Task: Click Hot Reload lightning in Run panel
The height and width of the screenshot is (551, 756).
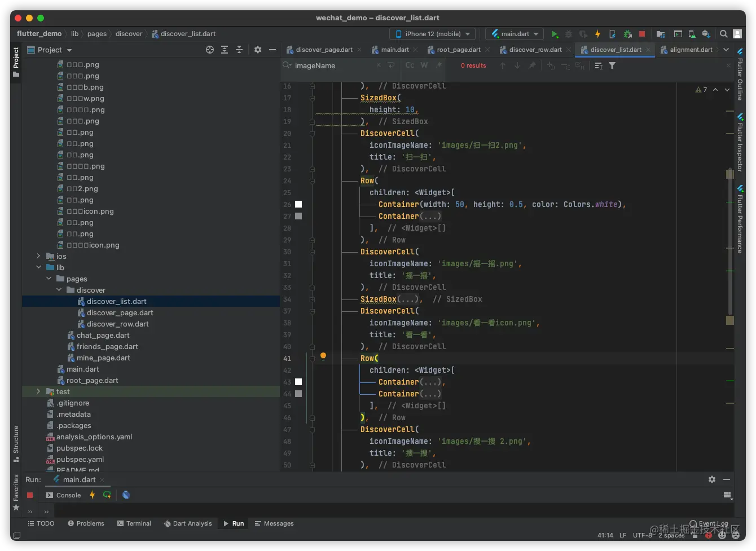Action: 92,495
